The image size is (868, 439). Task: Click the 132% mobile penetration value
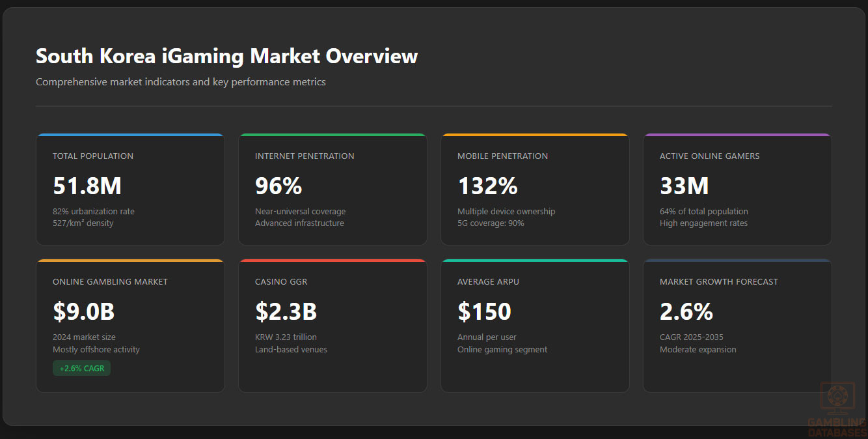pyautogui.click(x=487, y=186)
